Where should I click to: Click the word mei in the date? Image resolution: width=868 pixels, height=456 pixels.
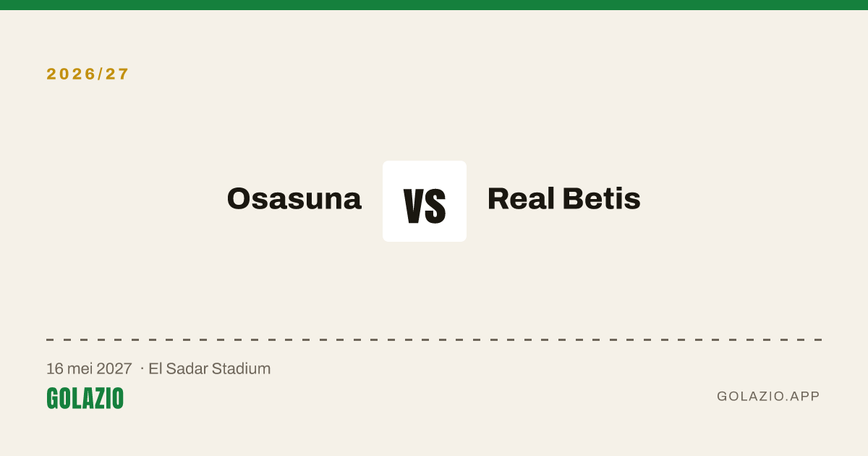point(80,368)
